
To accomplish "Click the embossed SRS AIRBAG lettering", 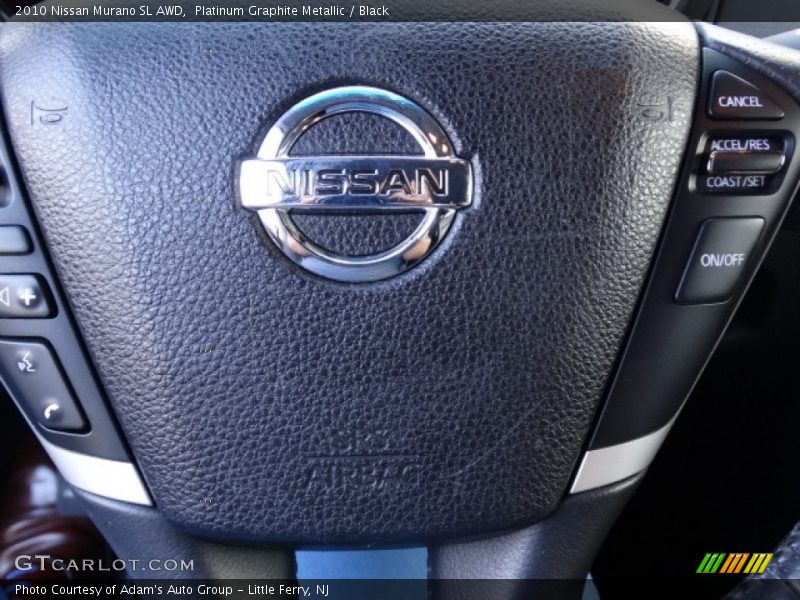I will [364, 460].
